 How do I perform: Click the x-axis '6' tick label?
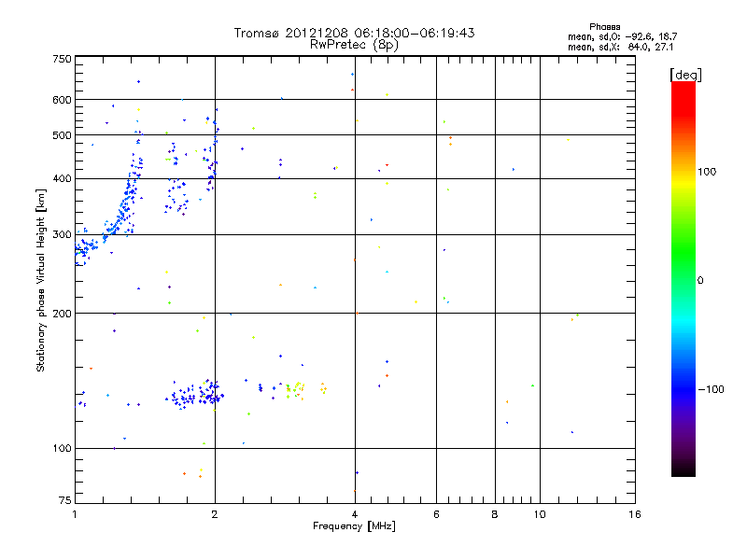point(436,514)
